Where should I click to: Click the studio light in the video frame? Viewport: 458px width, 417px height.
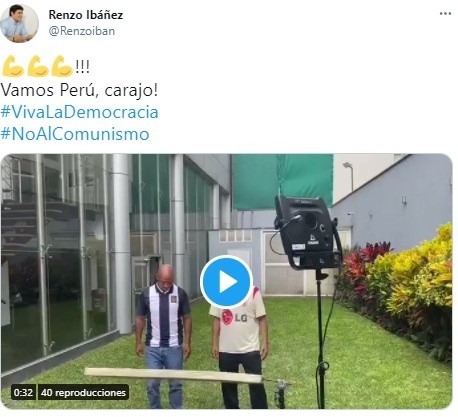pyautogui.click(x=307, y=233)
